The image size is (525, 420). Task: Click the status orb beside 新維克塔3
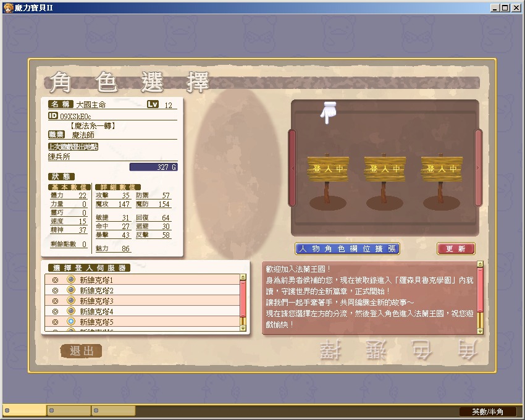70,300
